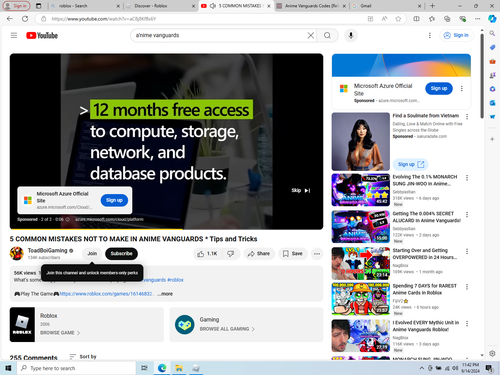Open the browser split screen icon
The height and width of the screenshot is (375, 500).
pos(416,19)
